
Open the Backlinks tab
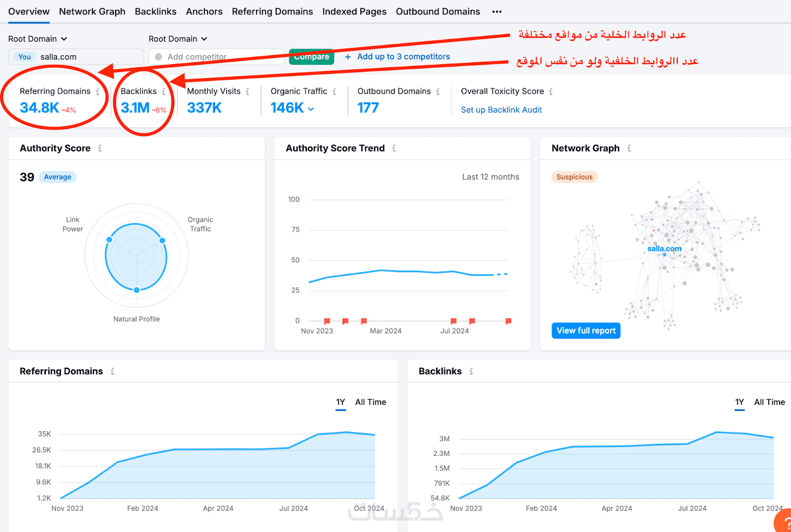[155, 11]
